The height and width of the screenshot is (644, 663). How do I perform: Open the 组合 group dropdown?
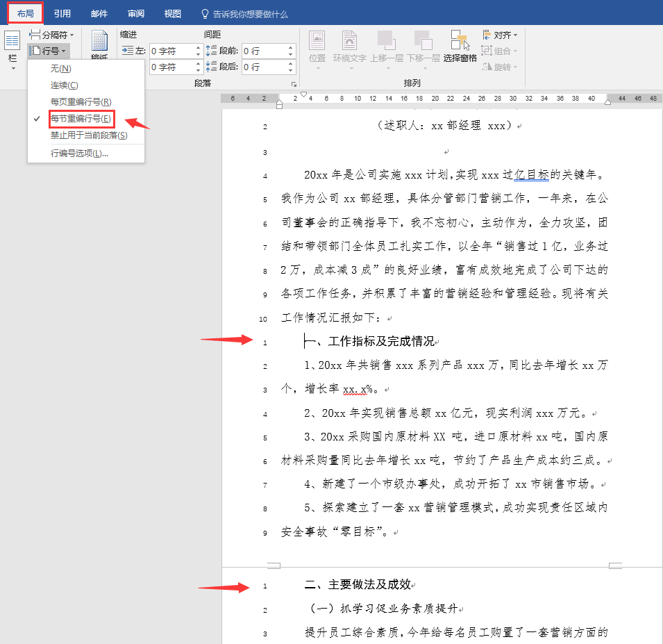500,51
